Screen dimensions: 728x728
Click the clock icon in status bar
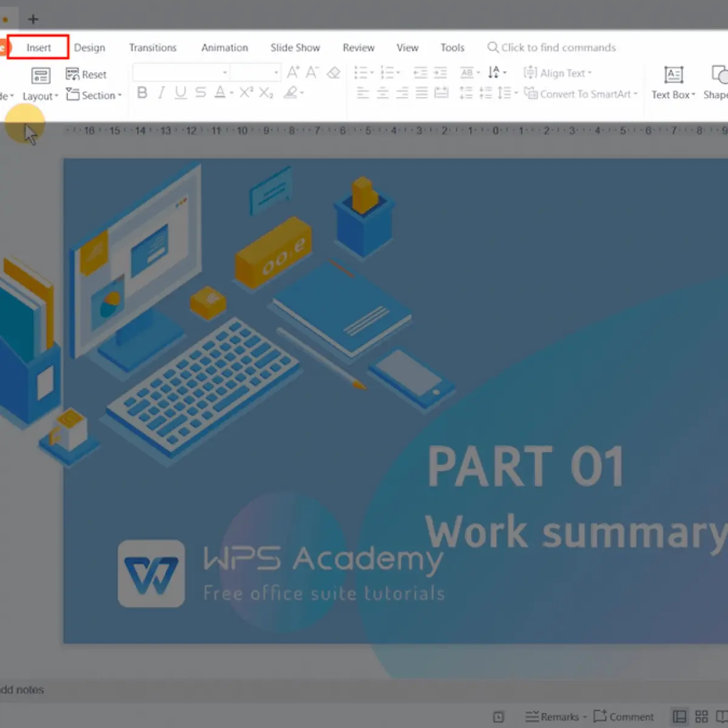point(498,717)
